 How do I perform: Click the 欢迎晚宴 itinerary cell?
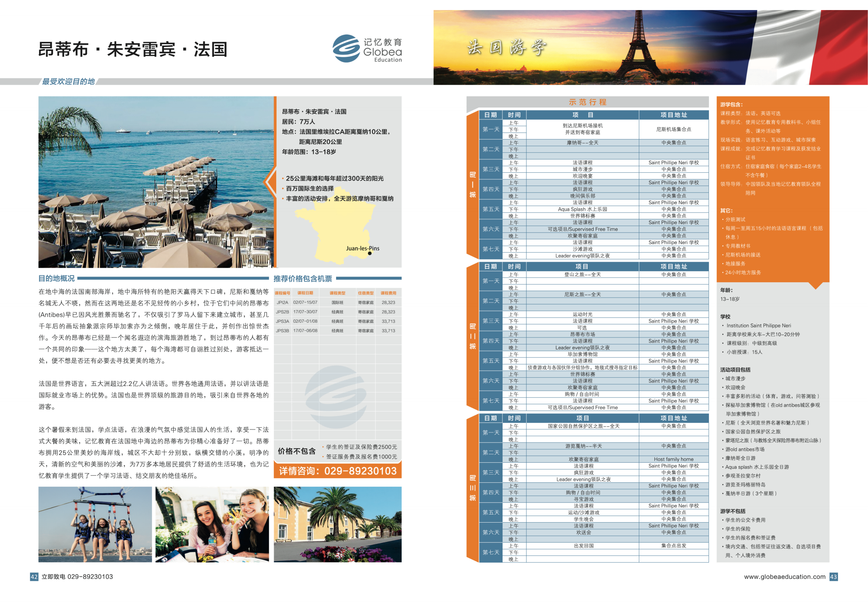tap(583, 176)
